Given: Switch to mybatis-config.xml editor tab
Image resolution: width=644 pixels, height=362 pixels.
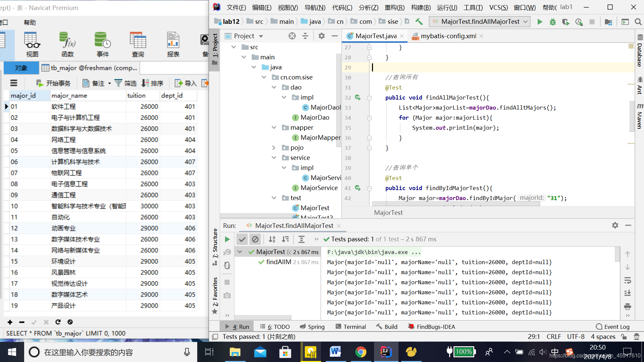Looking at the screenshot, I should [447, 36].
